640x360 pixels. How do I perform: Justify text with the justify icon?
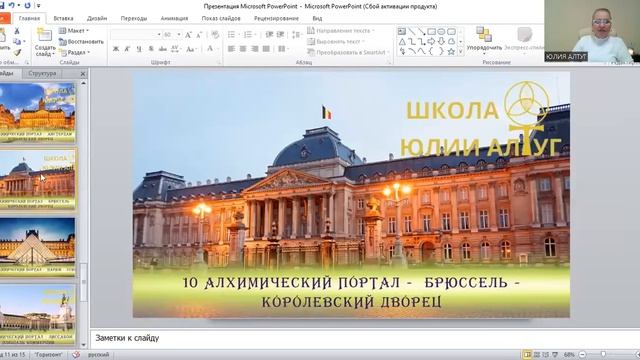tap(266, 49)
